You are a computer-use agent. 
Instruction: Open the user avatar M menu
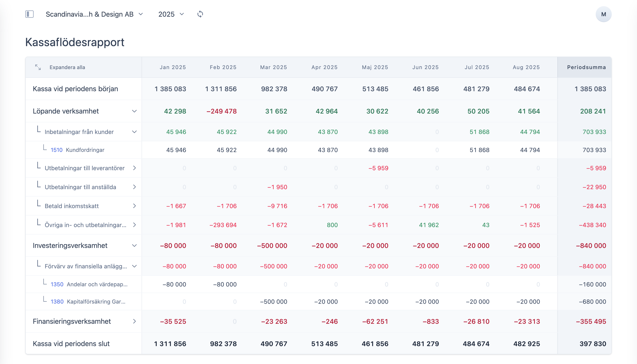click(x=603, y=14)
